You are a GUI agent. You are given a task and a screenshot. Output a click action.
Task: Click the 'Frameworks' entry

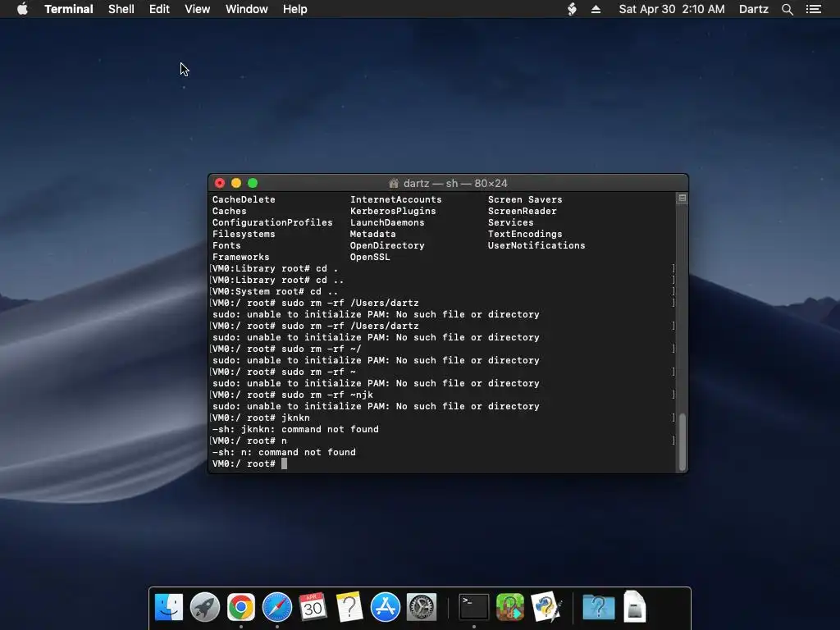(241, 257)
